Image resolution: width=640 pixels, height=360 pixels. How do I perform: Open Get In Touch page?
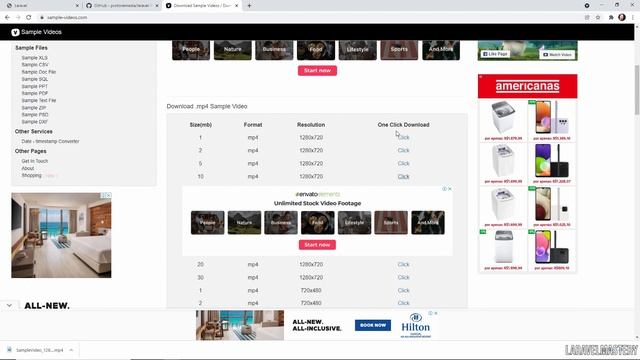point(35,161)
